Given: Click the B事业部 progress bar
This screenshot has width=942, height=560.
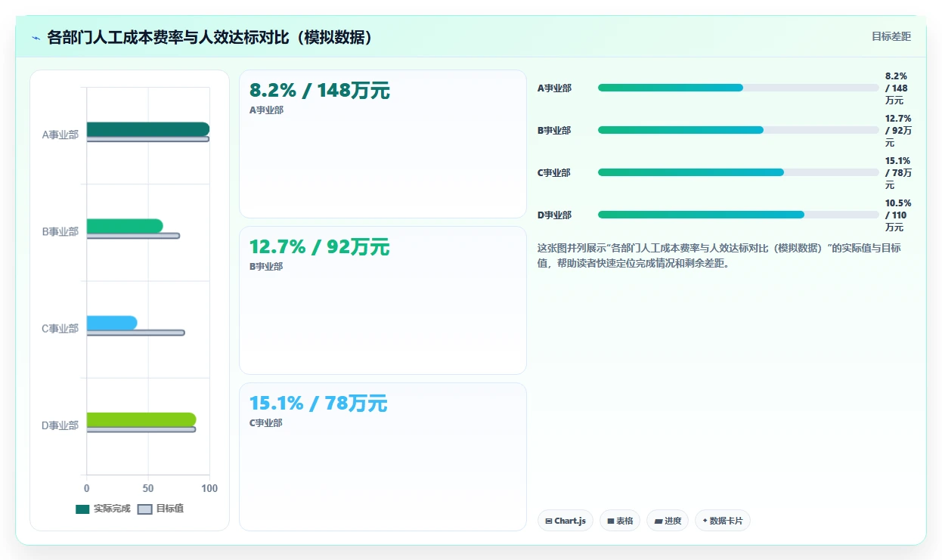Looking at the screenshot, I should tap(739, 130).
